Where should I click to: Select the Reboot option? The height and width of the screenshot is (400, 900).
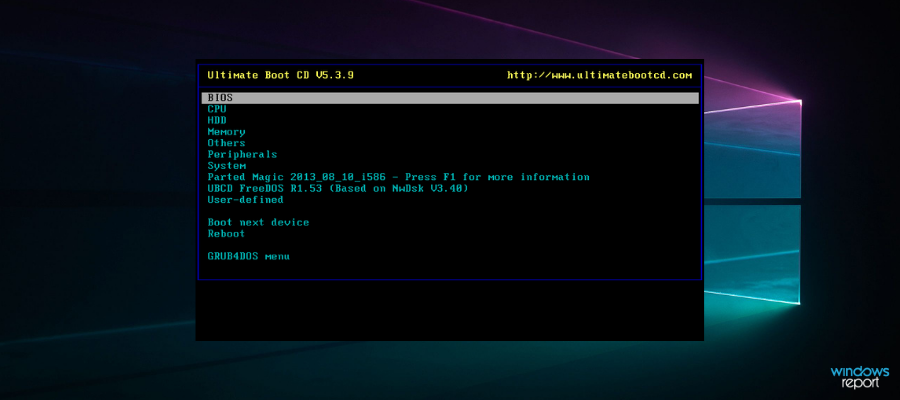tap(226, 234)
